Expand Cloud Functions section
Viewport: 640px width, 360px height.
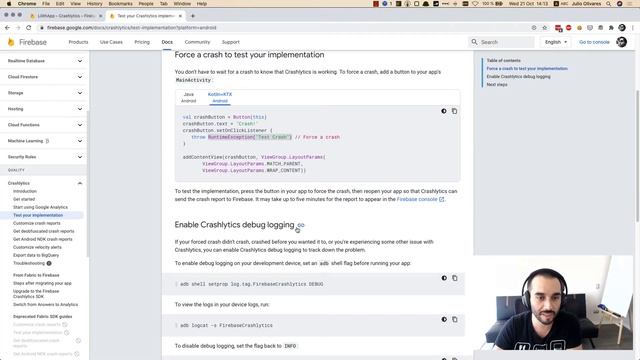[x=44, y=125]
